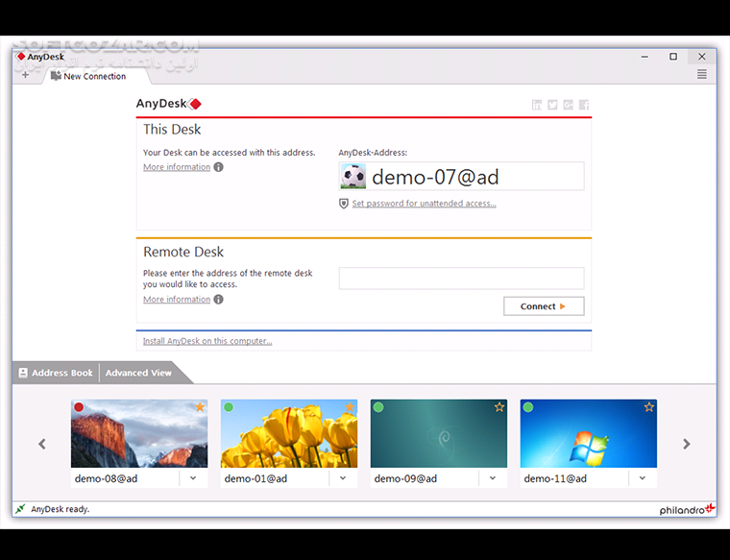Image resolution: width=730 pixels, height=560 pixels.
Task: Click the demo-01@ad label
Action: tap(255, 478)
